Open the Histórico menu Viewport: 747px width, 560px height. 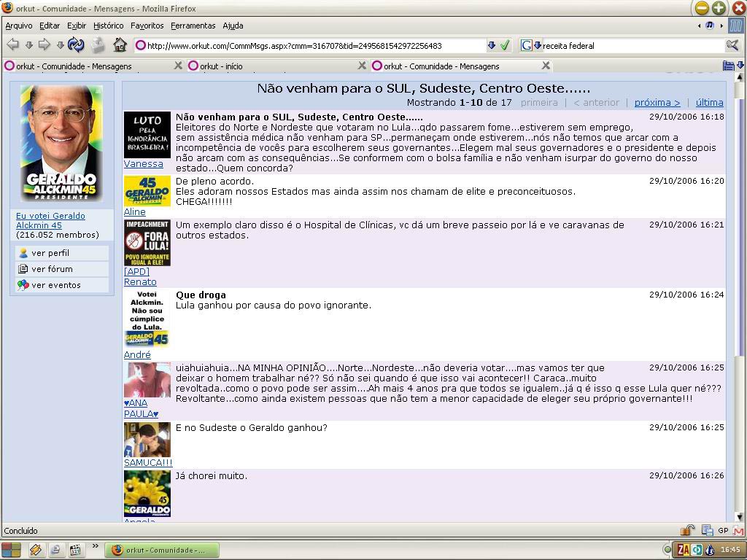coord(108,26)
